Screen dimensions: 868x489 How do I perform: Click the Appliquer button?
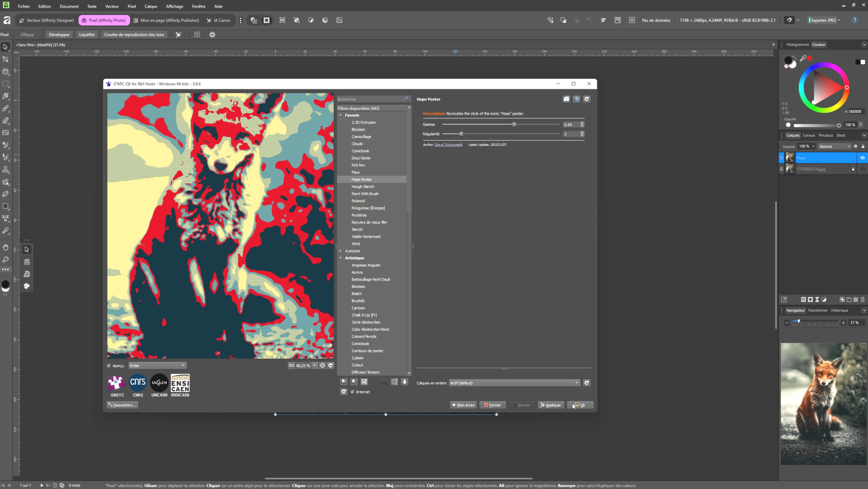pyautogui.click(x=551, y=405)
